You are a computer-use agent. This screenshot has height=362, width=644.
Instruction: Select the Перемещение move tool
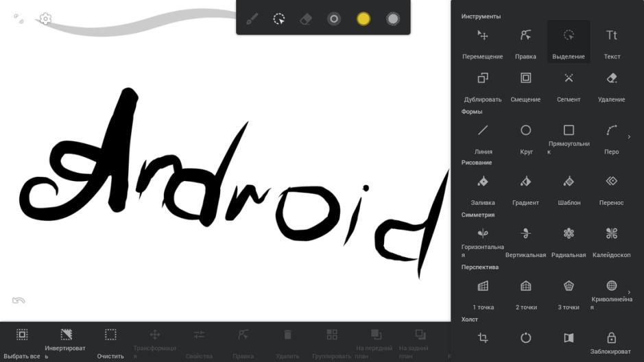[483, 42]
